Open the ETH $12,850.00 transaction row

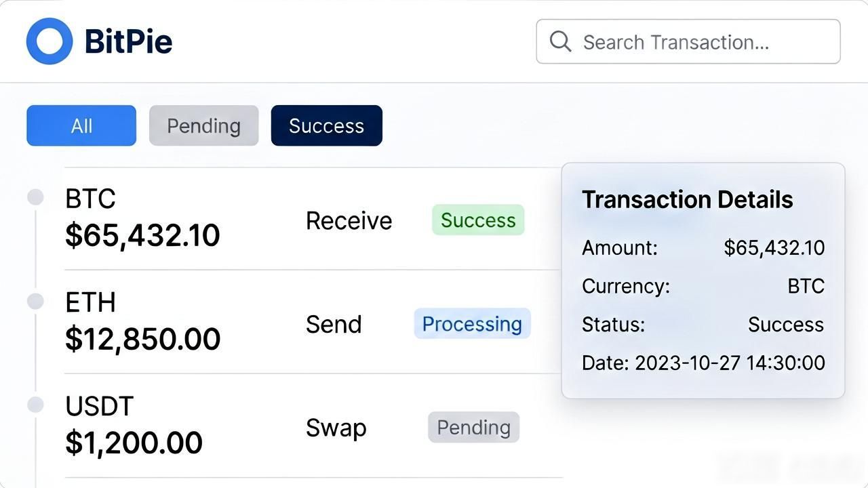(x=313, y=322)
